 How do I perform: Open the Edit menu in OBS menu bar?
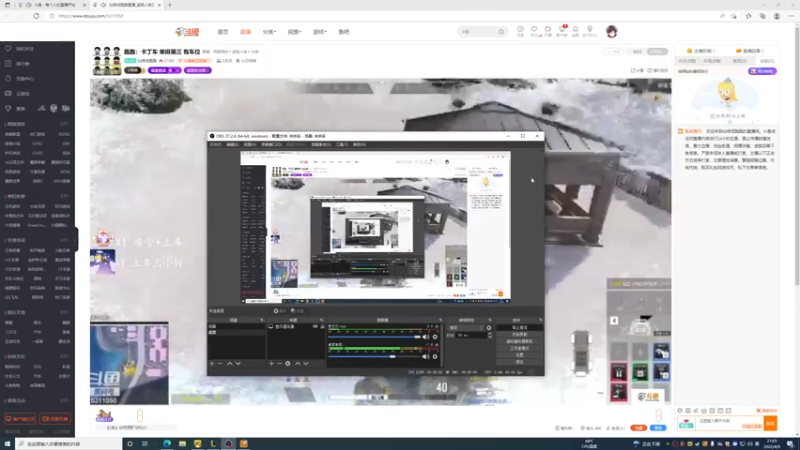coord(233,144)
